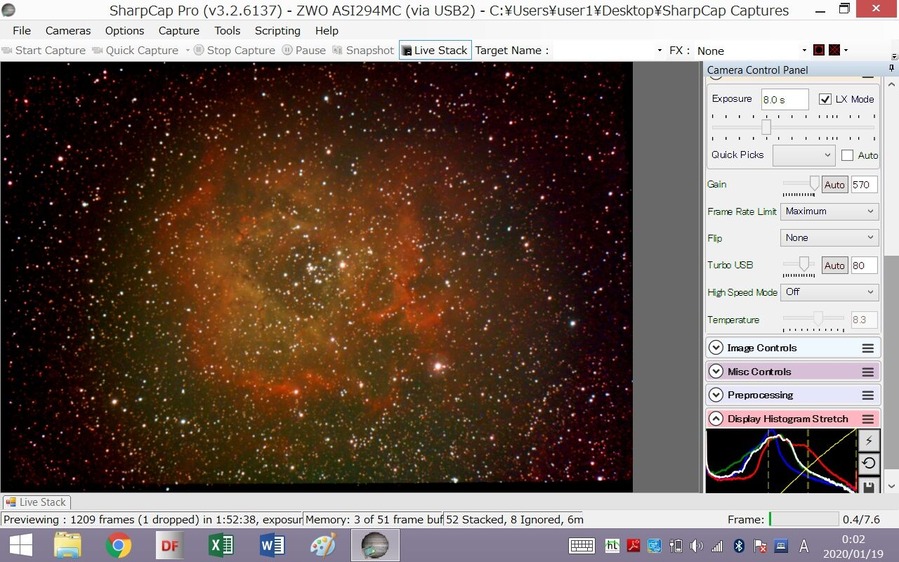The height and width of the screenshot is (562, 899).
Task: Open the Target Name dropdown arrow
Action: coord(659,50)
